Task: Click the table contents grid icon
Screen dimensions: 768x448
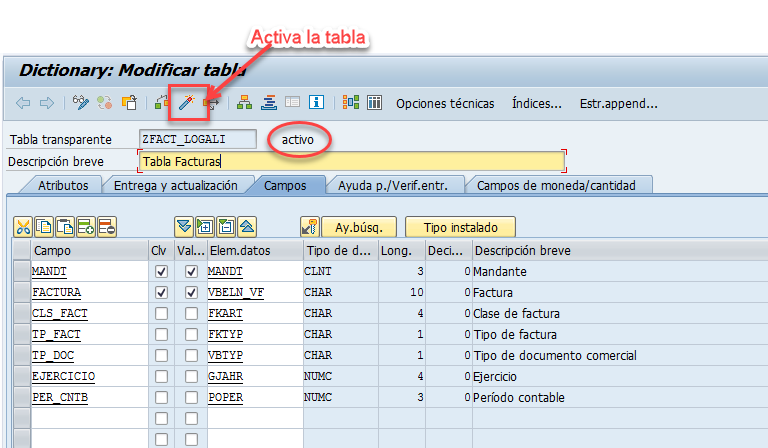Action: click(375, 102)
